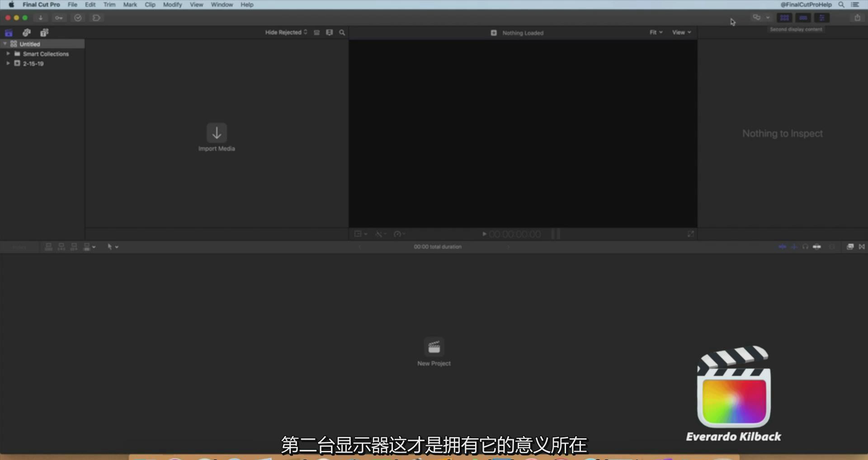
Task: Open the Photos and Audio sidebar
Action: pyautogui.click(x=27, y=33)
